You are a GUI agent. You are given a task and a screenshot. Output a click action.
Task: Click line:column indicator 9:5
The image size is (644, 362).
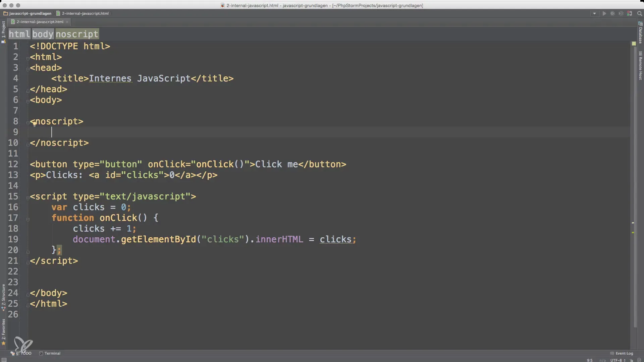pos(590,360)
